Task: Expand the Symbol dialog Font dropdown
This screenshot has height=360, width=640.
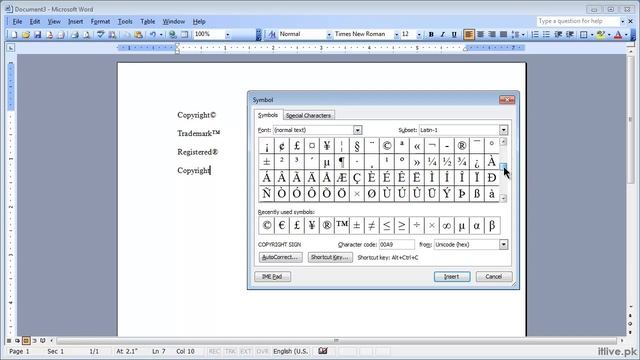Action: [x=358, y=130]
